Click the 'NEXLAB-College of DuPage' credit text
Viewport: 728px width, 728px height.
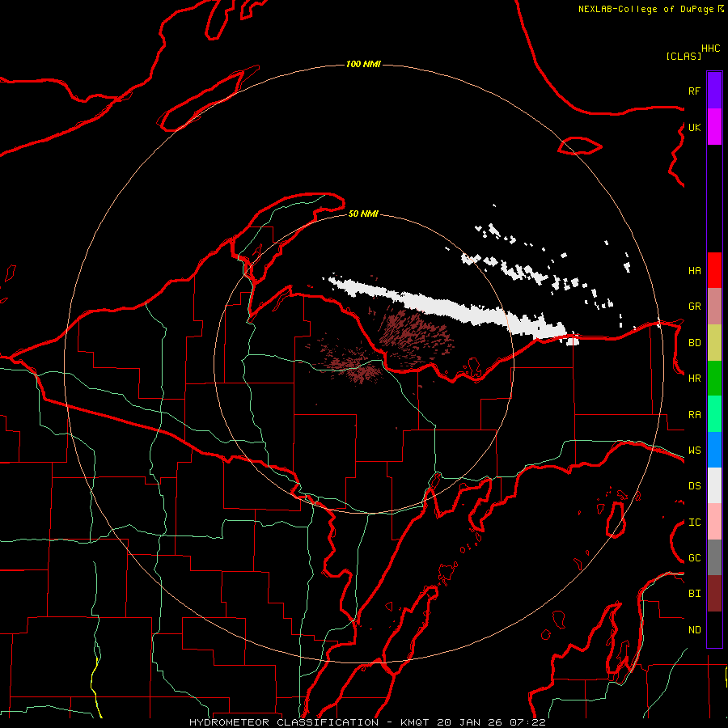click(645, 9)
